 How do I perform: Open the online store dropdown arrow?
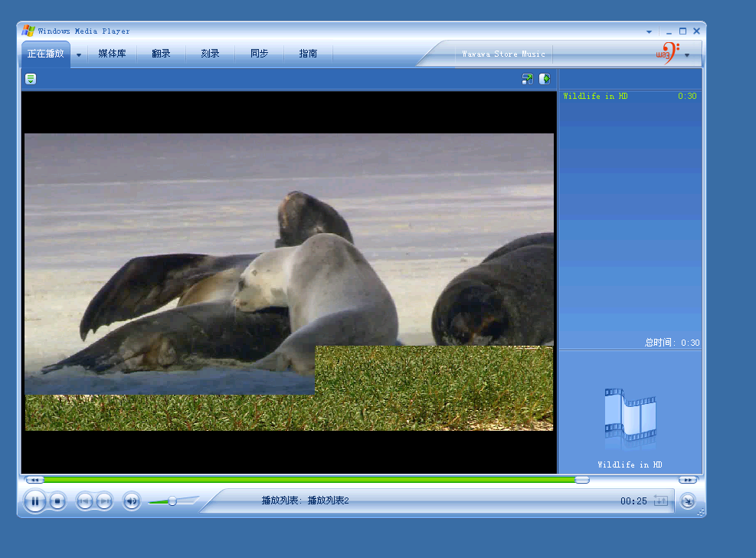tap(687, 54)
